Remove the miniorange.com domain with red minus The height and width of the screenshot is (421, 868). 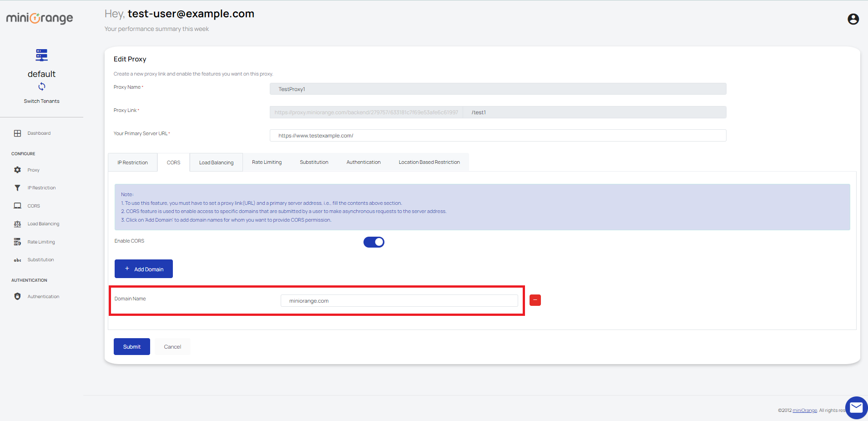(x=535, y=300)
